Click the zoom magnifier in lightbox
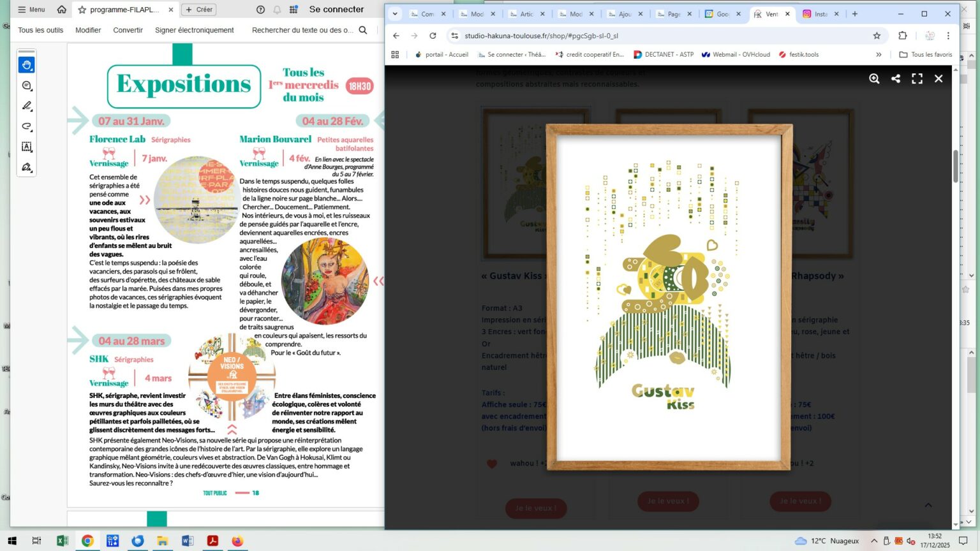This screenshot has height=551, width=980. pos(874,78)
